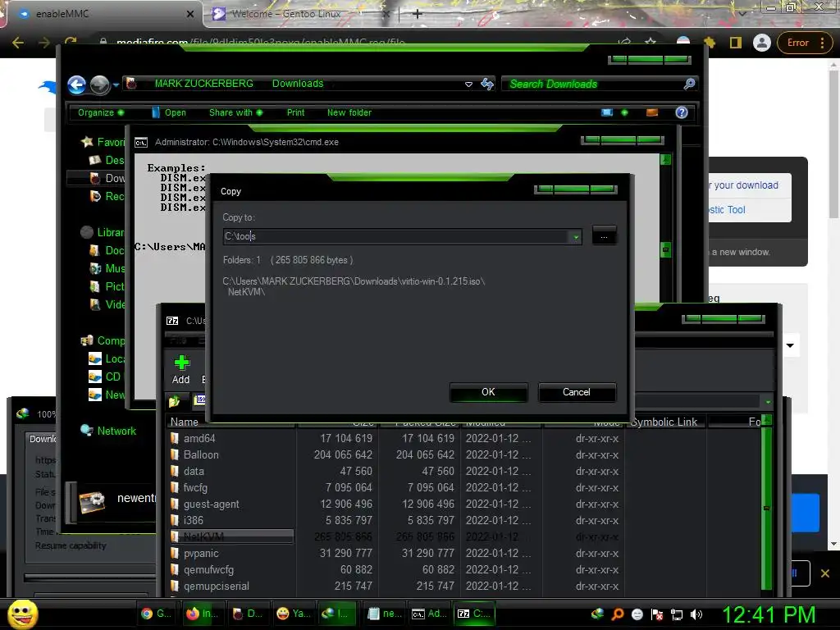Screen dimensions: 840x630
Task: Select the data folder in 7-Zip
Action: click(x=194, y=472)
